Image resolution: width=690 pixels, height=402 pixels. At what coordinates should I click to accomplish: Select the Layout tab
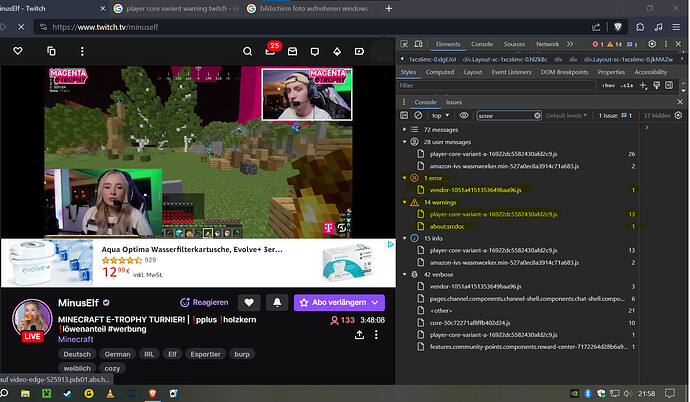pos(473,72)
